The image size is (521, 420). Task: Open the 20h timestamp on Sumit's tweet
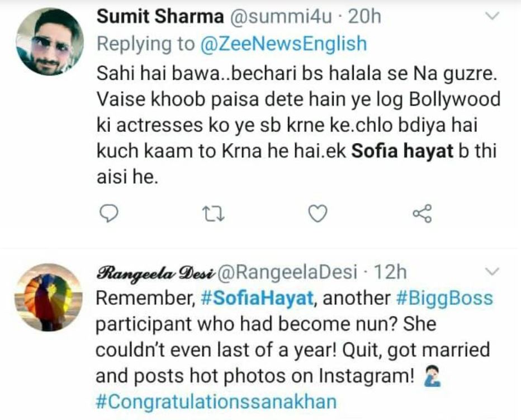coord(364,17)
